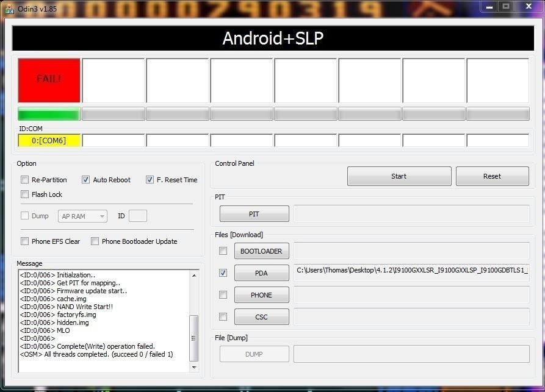Click the 'Initialzation..' log line

click(57, 274)
